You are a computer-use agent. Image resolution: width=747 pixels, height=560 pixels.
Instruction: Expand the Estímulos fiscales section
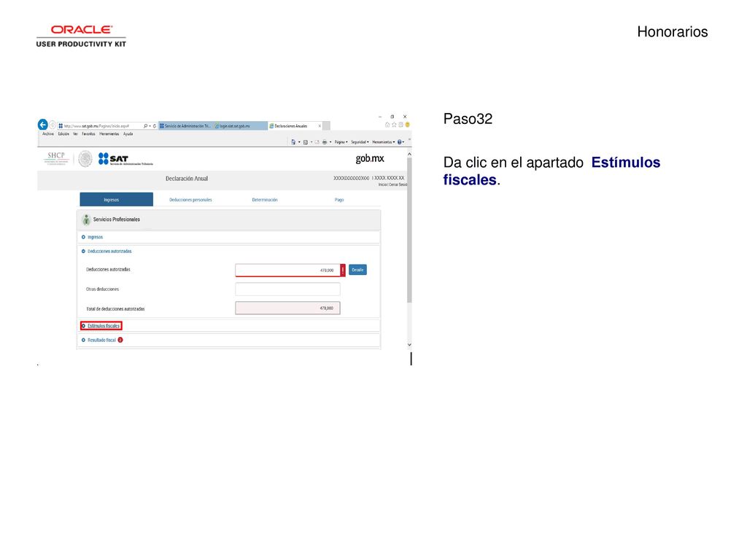(x=101, y=326)
